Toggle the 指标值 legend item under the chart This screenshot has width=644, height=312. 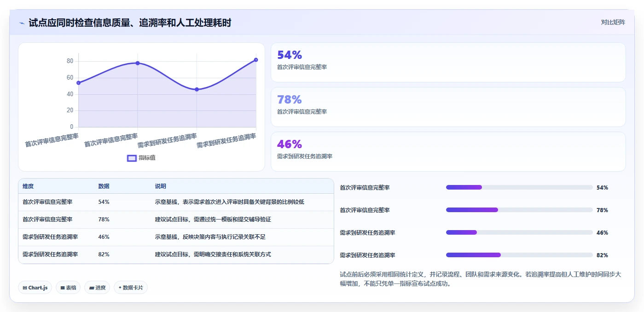coord(141,158)
